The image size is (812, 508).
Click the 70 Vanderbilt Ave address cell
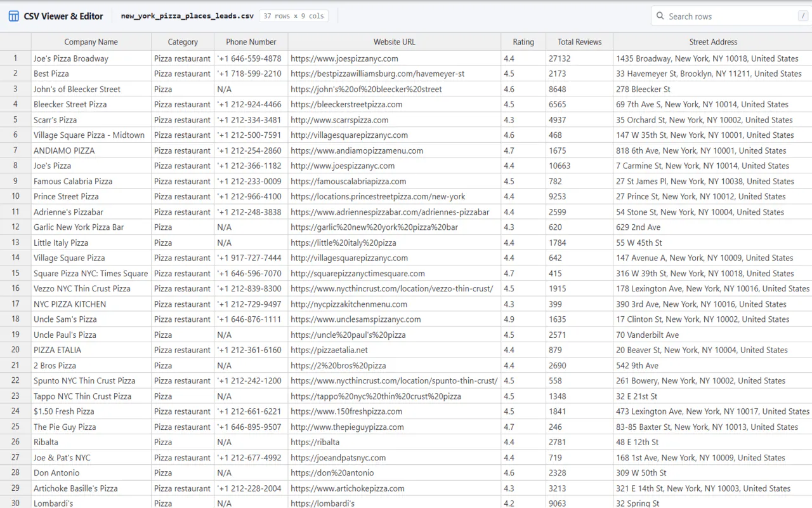[x=713, y=335]
